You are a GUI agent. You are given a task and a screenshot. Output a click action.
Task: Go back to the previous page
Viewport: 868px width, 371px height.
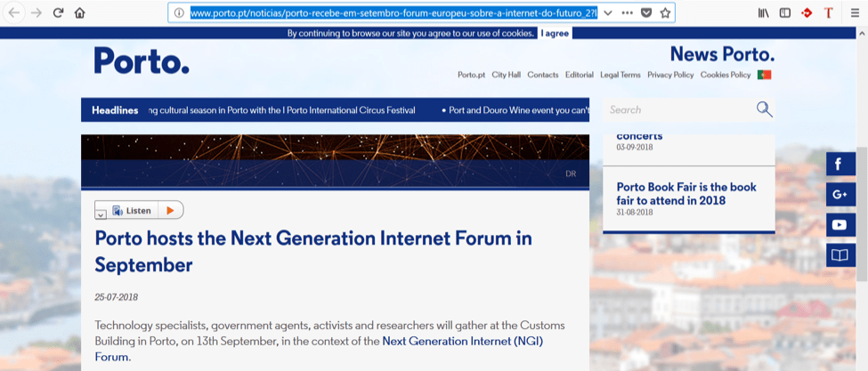click(14, 13)
